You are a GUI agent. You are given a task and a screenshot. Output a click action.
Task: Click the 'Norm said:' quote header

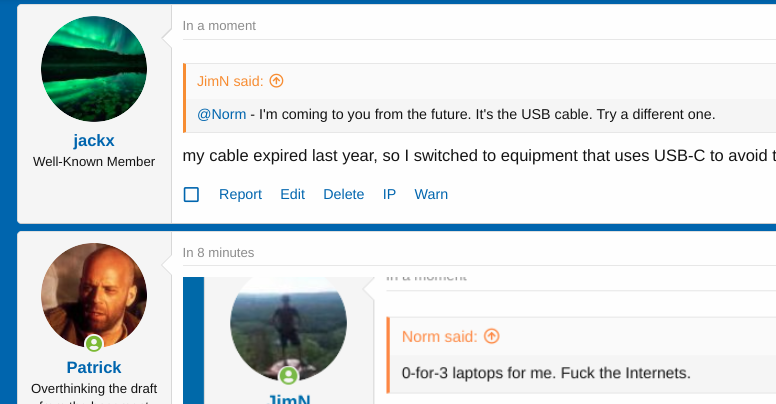(x=440, y=336)
